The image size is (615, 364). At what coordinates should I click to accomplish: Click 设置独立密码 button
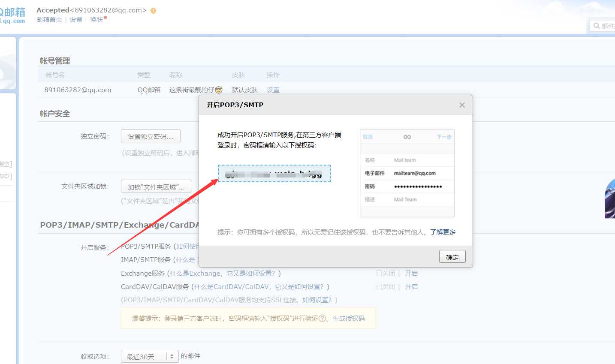click(151, 136)
